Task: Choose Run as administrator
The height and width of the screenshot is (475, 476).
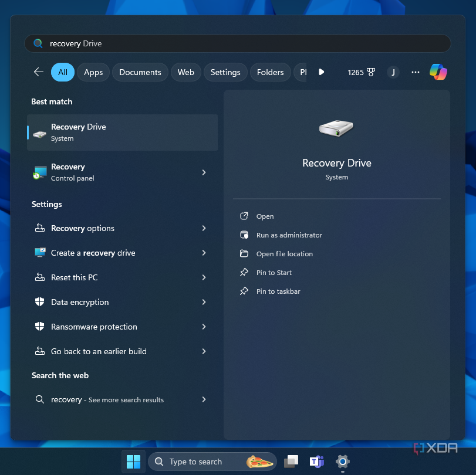Action: [x=289, y=235]
